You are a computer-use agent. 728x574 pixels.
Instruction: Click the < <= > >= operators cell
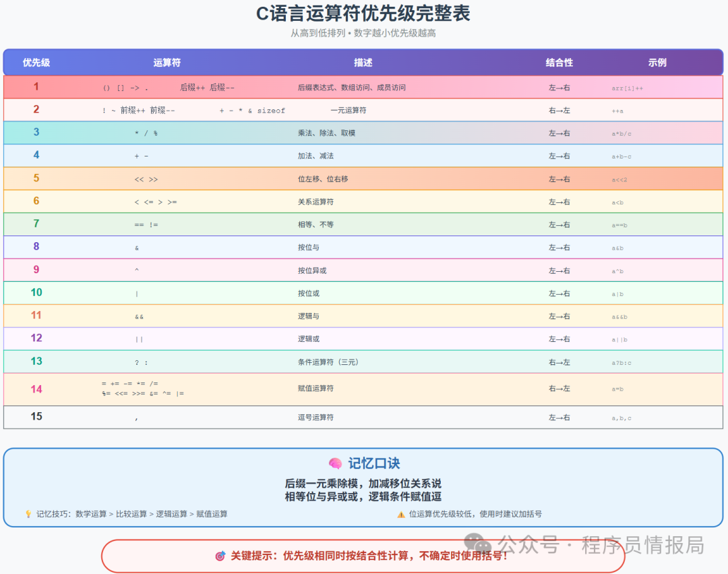coord(156,202)
